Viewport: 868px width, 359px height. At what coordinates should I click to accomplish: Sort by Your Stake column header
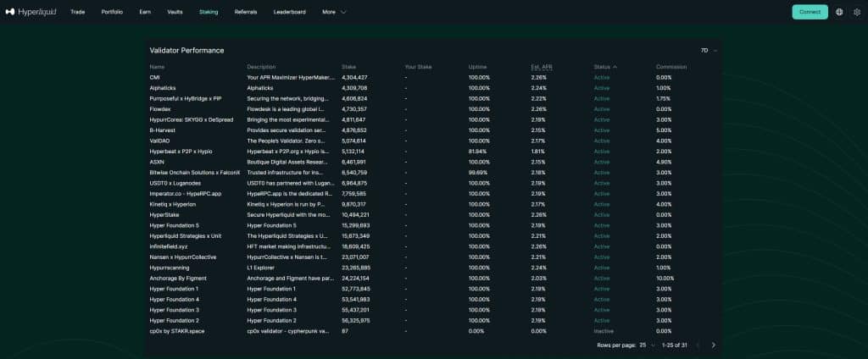pos(418,67)
